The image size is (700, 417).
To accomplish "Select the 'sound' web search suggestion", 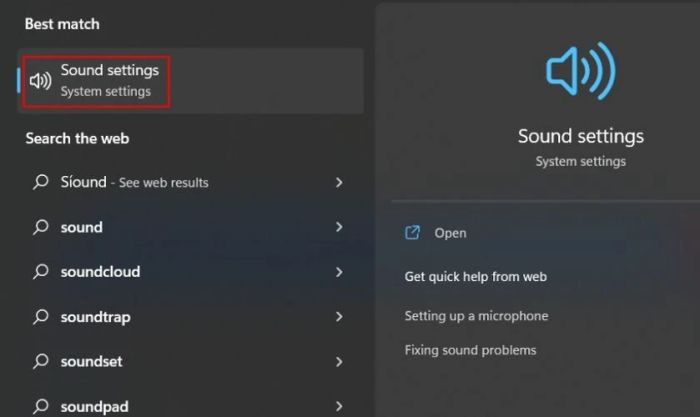I will 82,228.
